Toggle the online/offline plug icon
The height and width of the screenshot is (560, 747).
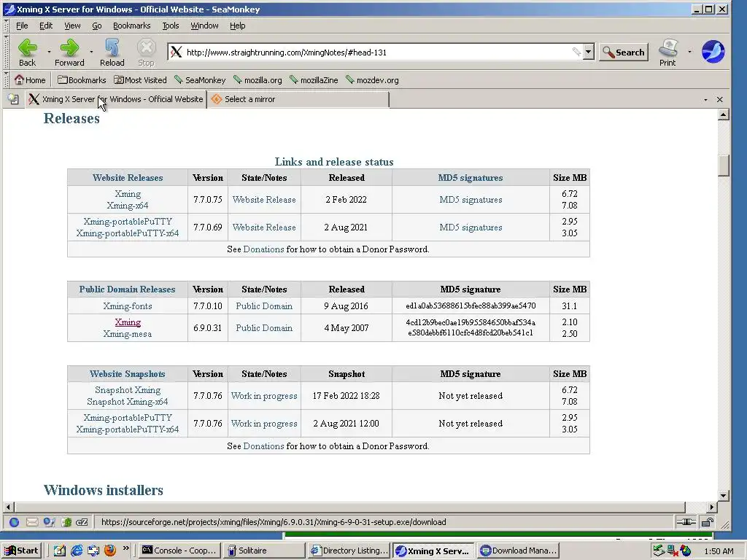(686, 522)
